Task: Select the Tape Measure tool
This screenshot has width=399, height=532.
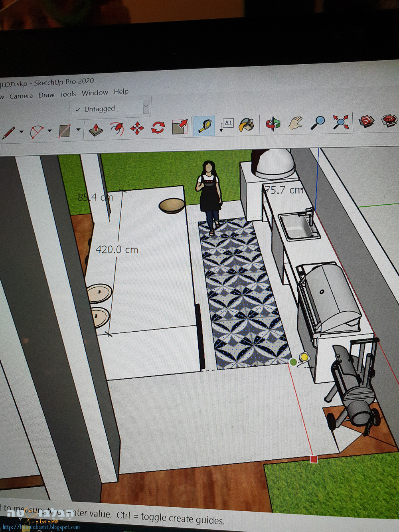Action: (204, 126)
